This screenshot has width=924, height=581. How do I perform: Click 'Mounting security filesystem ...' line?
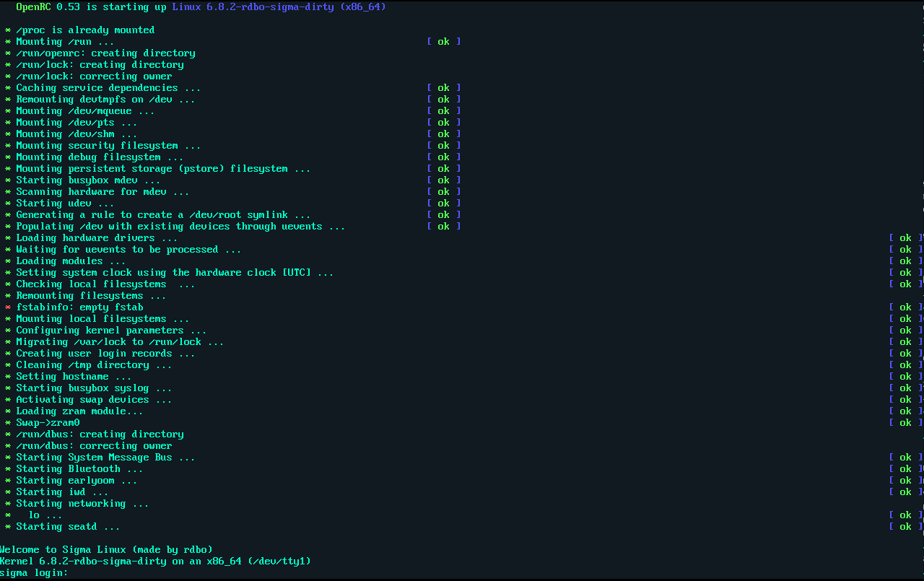[108, 146]
